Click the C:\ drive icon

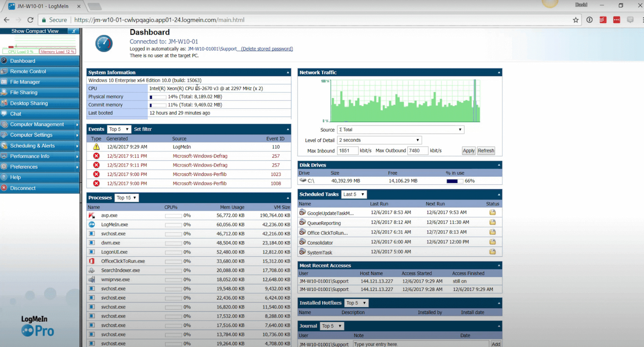point(303,180)
